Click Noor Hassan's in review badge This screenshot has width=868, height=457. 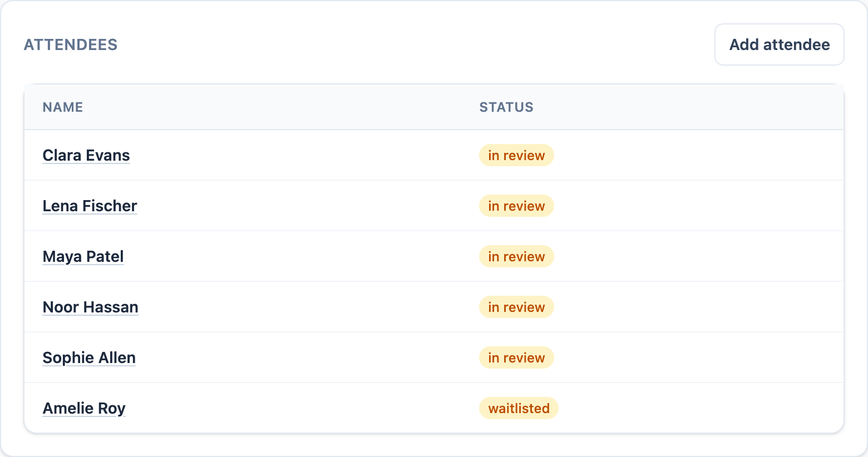click(516, 307)
